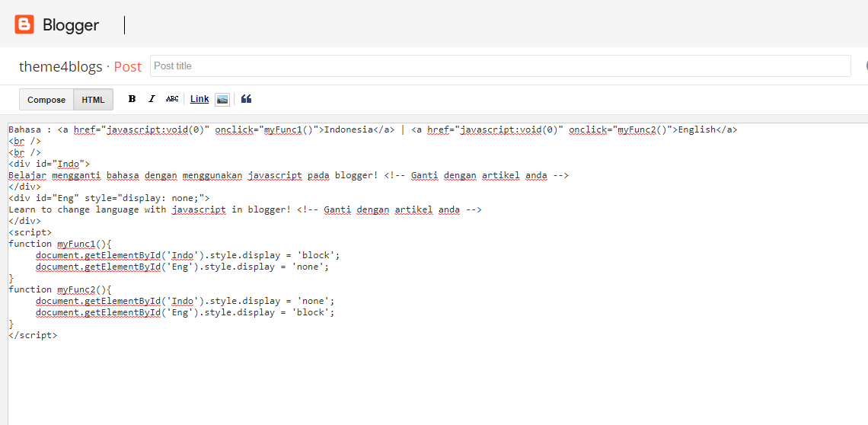Click the <div id="Eng" style="display: none;"> line
868x425 pixels.
pos(109,198)
